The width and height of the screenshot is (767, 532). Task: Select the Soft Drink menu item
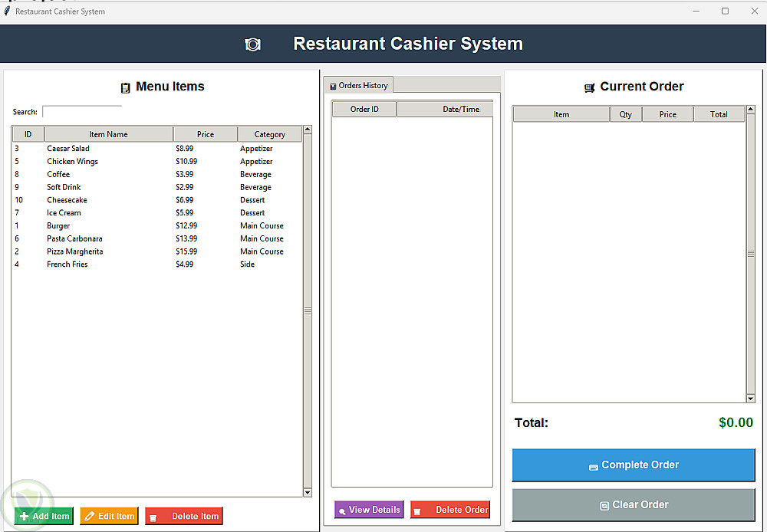coord(157,187)
